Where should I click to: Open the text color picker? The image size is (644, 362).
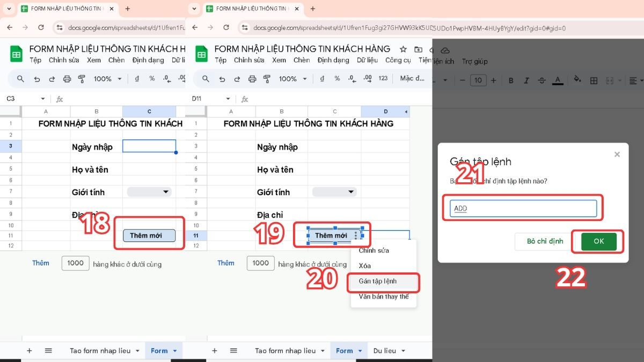pos(558,81)
